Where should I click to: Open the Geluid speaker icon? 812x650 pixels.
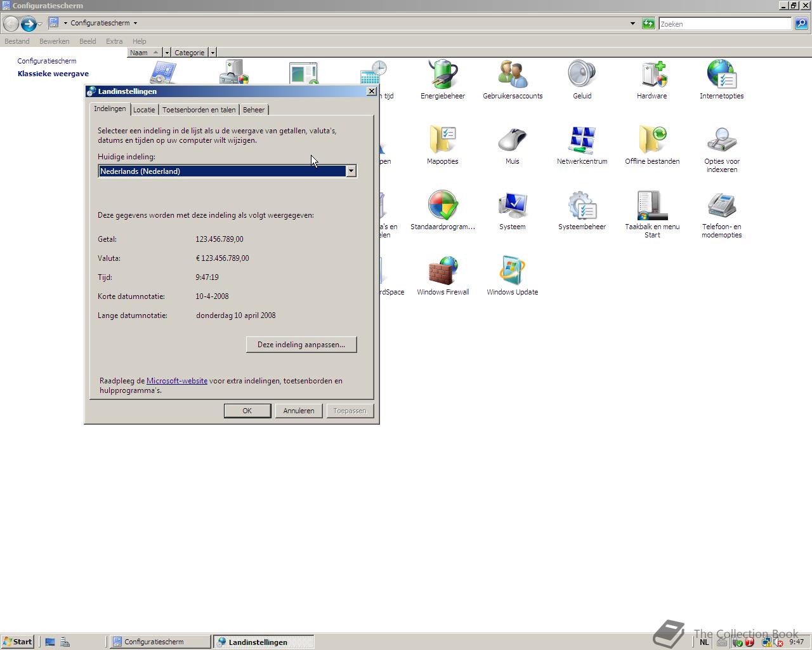pos(582,74)
